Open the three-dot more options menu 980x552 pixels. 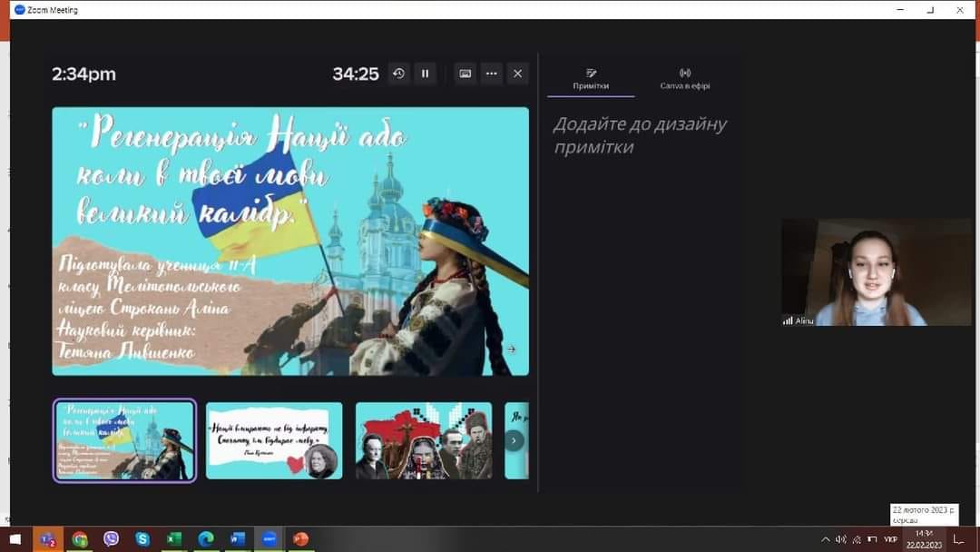pyautogui.click(x=491, y=74)
